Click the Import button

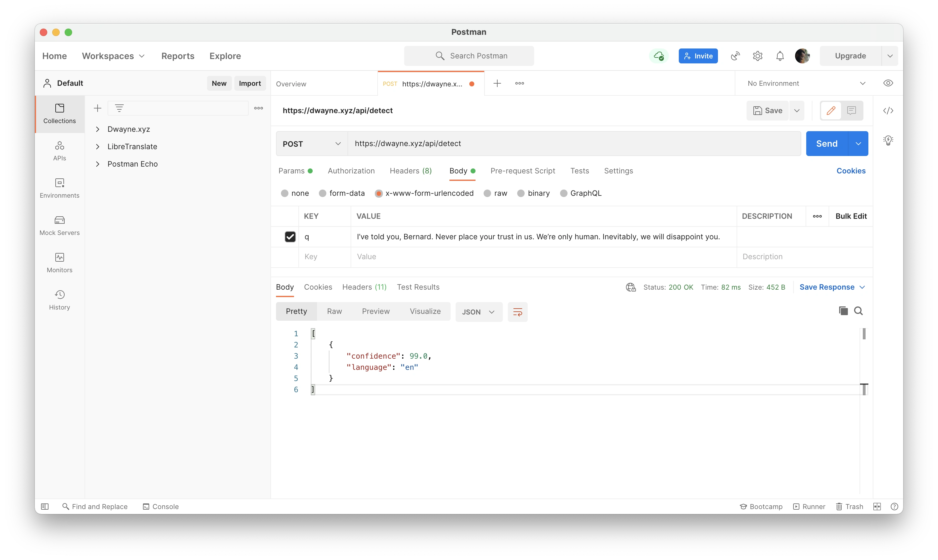250,83
